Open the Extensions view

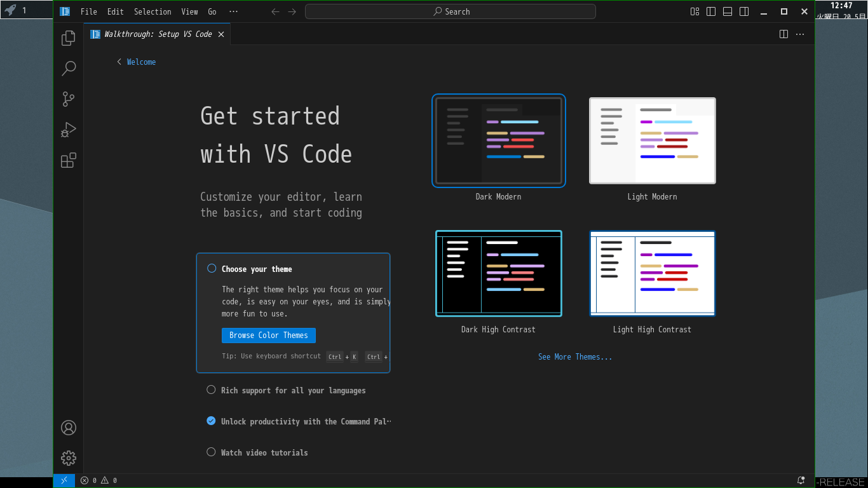[x=69, y=160]
